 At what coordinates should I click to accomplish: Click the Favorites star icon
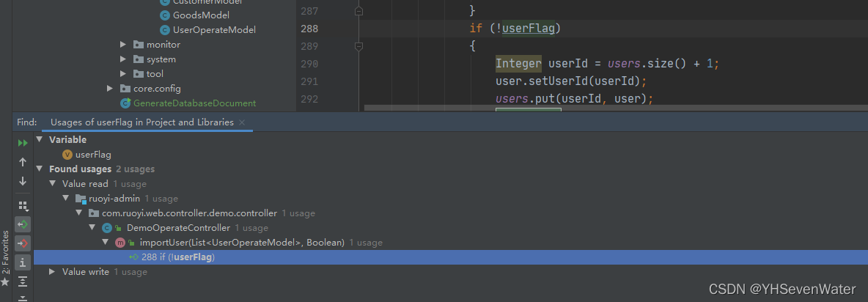pyautogui.click(x=5, y=282)
